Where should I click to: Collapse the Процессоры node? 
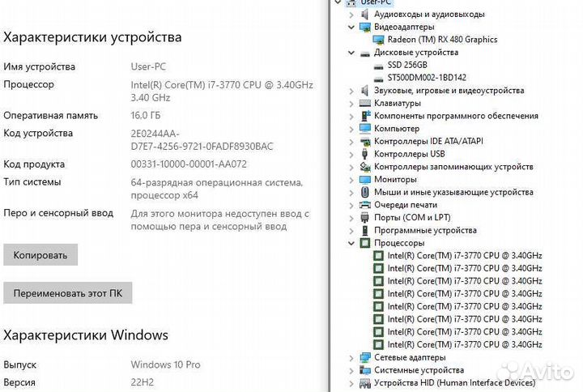click(351, 243)
